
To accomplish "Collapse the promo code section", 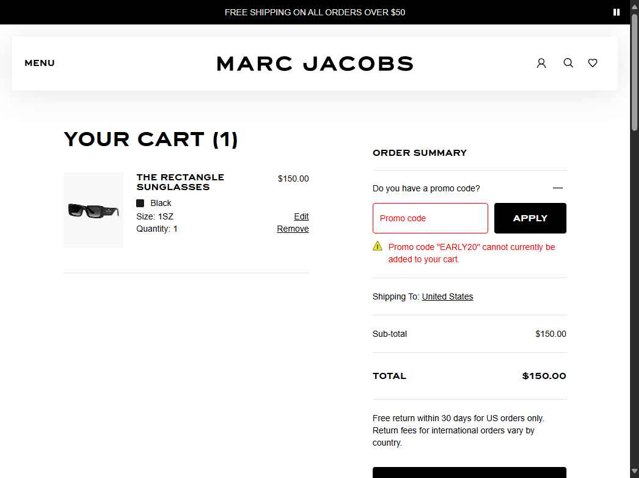I will pos(558,188).
